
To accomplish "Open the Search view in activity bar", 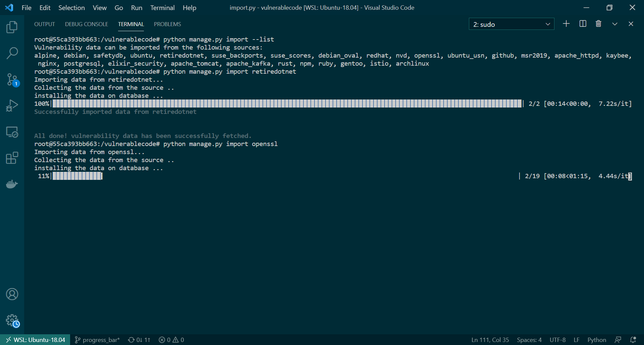I will click(12, 53).
